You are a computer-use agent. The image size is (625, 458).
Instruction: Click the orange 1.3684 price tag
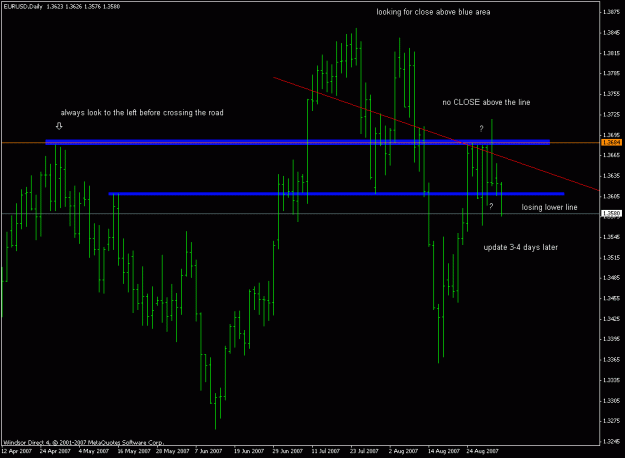tap(611, 142)
